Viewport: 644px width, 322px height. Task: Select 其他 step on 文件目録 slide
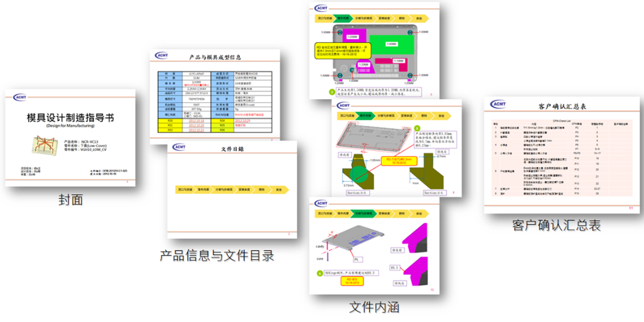pos(279,190)
